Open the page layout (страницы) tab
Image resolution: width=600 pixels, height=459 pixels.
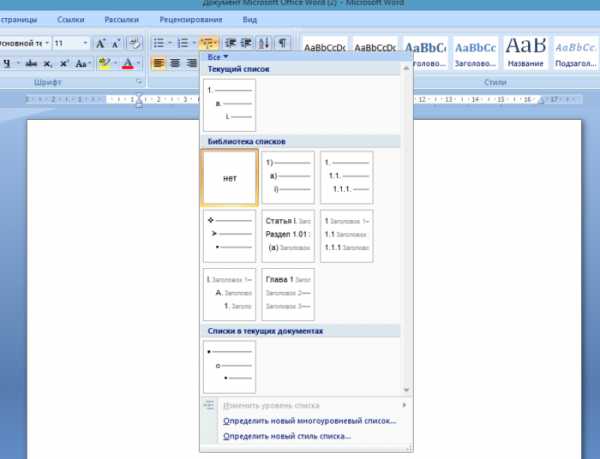pos(19,20)
